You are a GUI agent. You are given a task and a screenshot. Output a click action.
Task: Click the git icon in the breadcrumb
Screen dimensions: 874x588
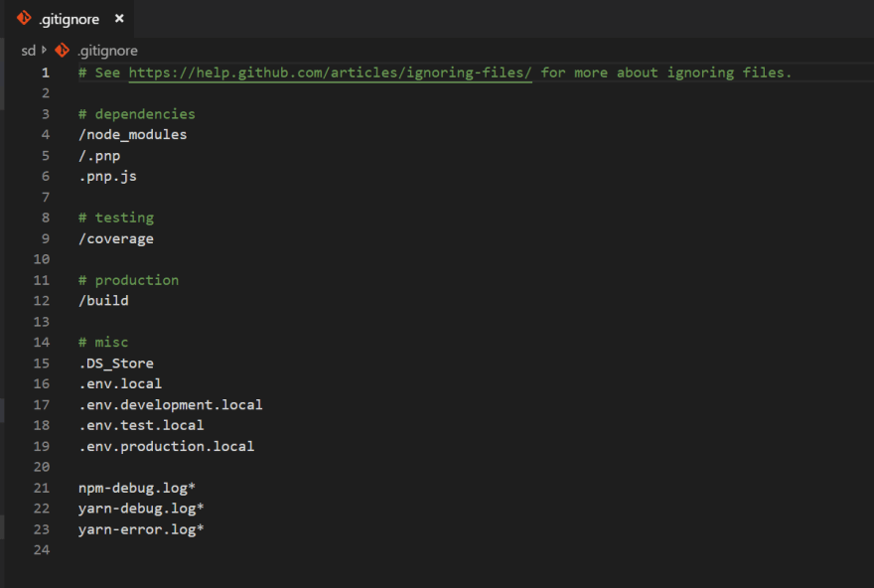pos(62,51)
